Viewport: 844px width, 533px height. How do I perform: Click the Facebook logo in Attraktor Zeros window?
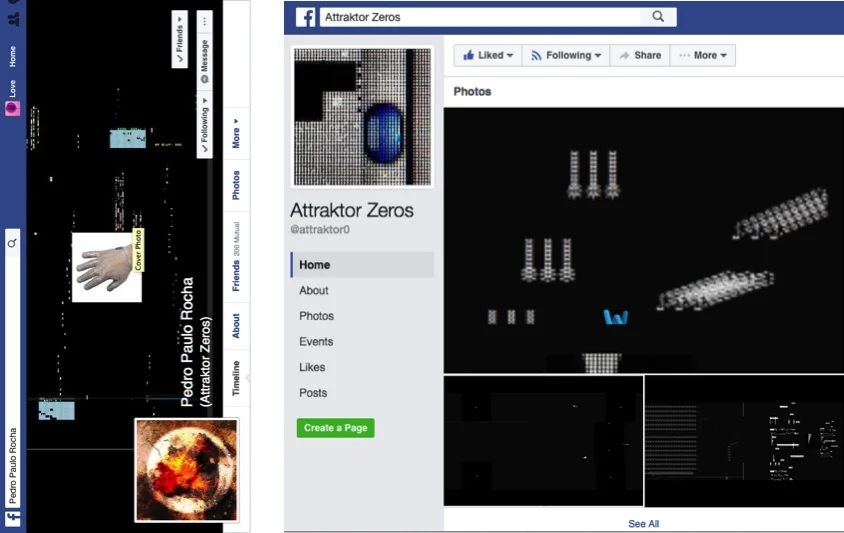(306, 17)
